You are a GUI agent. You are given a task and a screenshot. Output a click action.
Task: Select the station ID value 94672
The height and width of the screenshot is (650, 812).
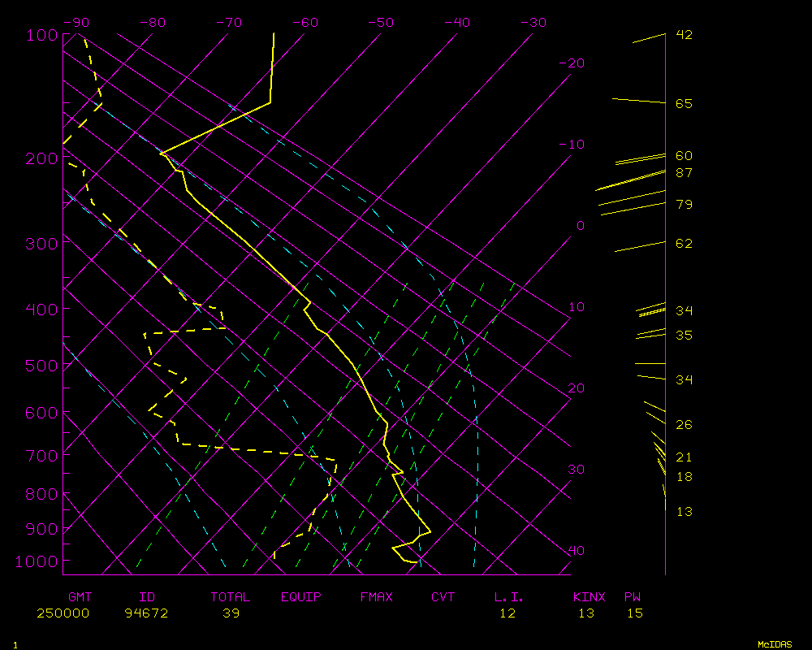pyautogui.click(x=146, y=613)
